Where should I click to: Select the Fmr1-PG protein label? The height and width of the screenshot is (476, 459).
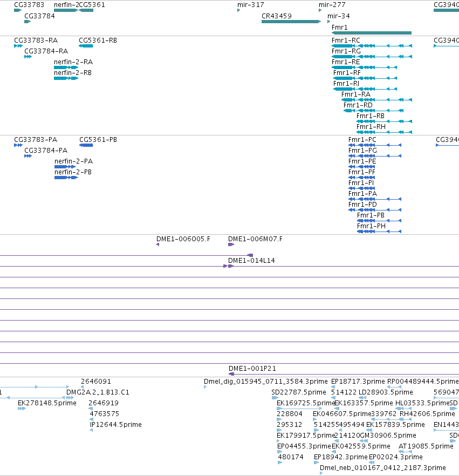362,151
